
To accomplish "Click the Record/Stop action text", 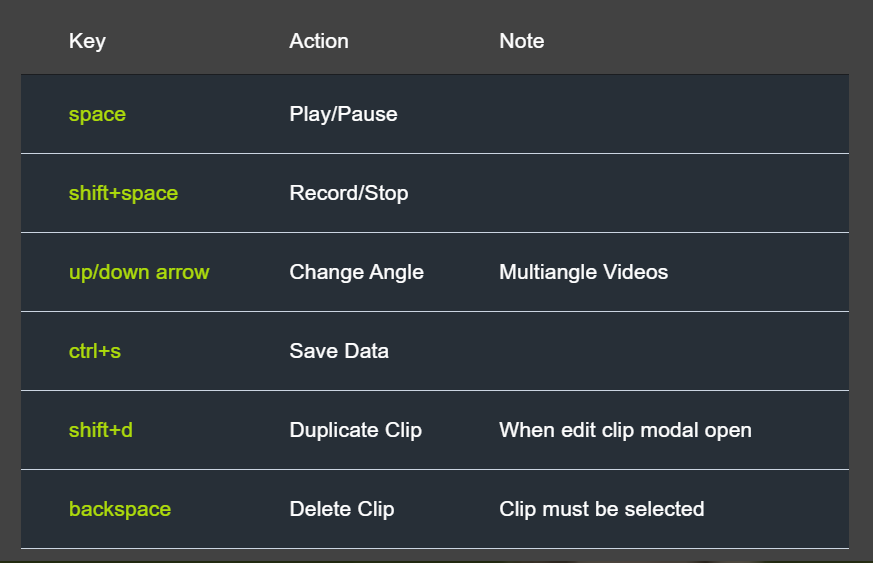I will 349,193.
